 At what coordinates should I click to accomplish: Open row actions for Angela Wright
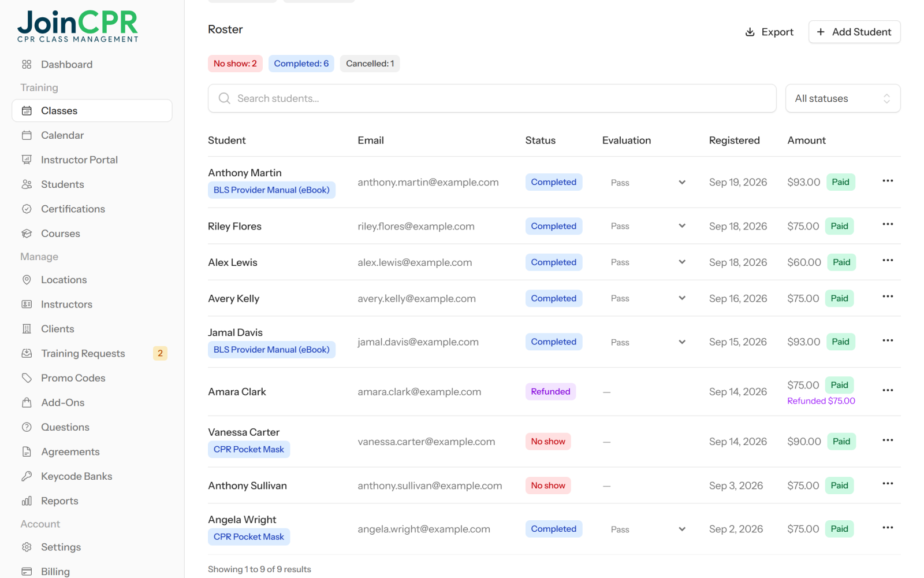click(x=888, y=528)
